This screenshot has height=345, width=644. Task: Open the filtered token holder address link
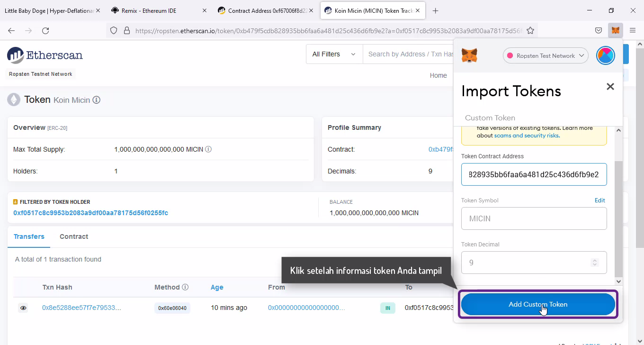(x=90, y=213)
